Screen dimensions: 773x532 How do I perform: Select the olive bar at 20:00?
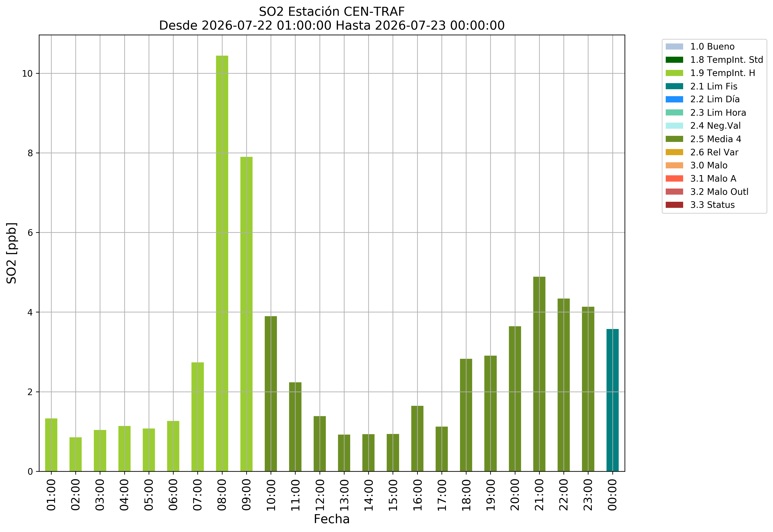tap(515, 399)
